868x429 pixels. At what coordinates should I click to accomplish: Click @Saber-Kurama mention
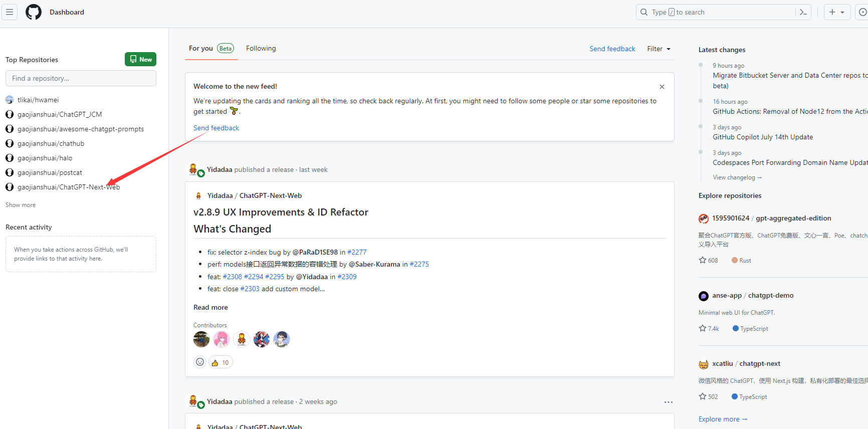click(374, 264)
